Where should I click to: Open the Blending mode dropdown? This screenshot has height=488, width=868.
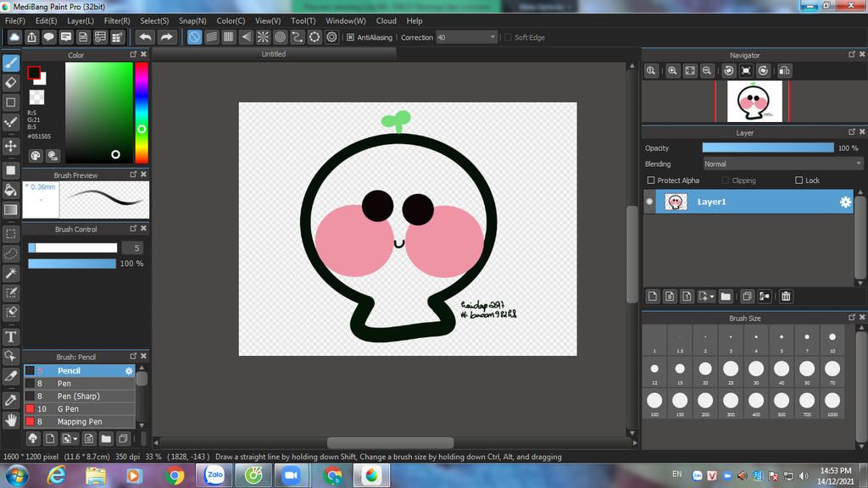coord(782,164)
